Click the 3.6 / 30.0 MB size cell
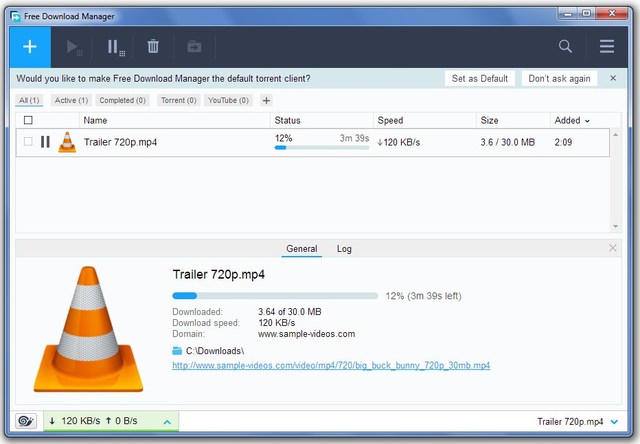 [x=507, y=142]
